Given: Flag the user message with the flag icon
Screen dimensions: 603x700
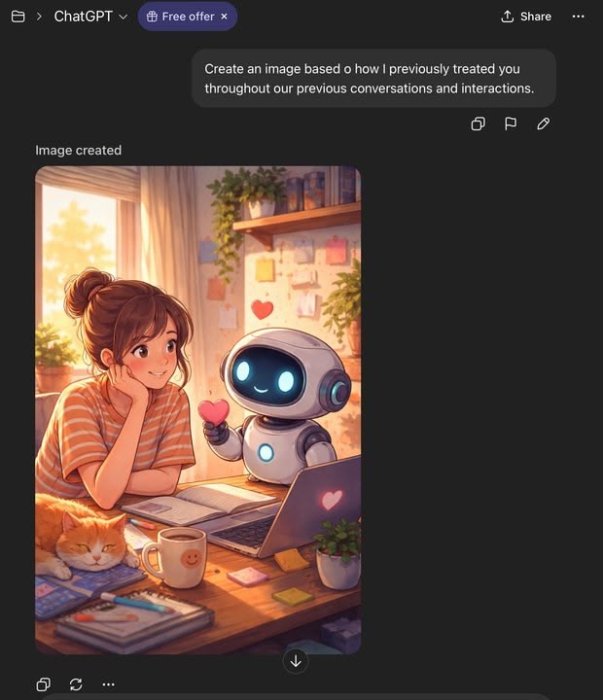Looking at the screenshot, I should pos(511,123).
